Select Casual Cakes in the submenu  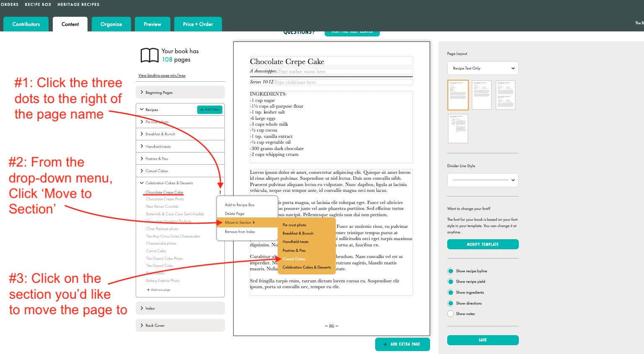pyautogui.click(x=294, y=259)
